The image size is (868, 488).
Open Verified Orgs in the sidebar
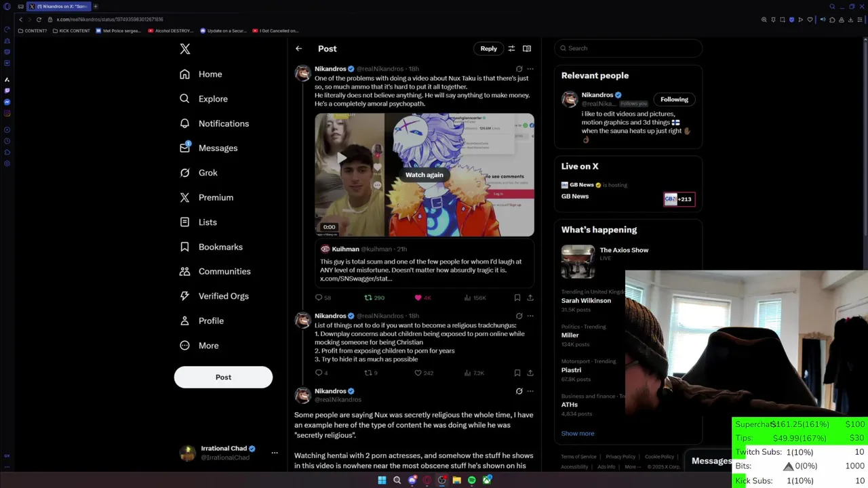(214, 296)
